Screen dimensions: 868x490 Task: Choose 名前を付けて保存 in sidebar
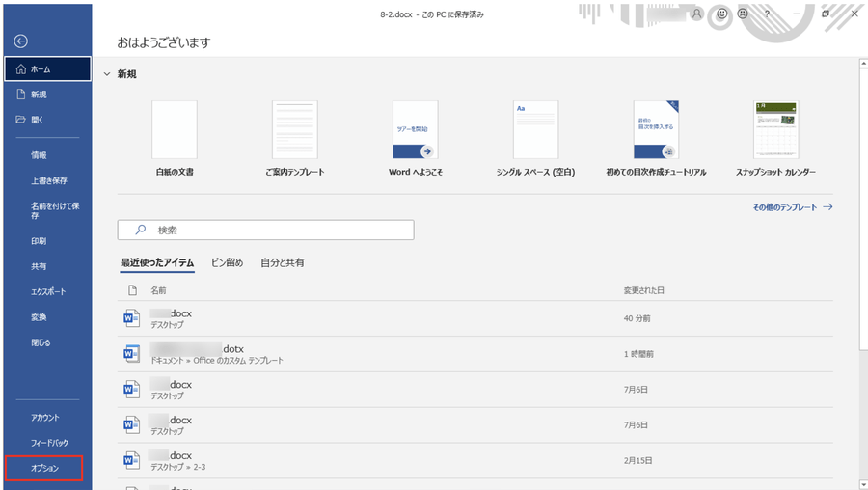pos(55,210)
